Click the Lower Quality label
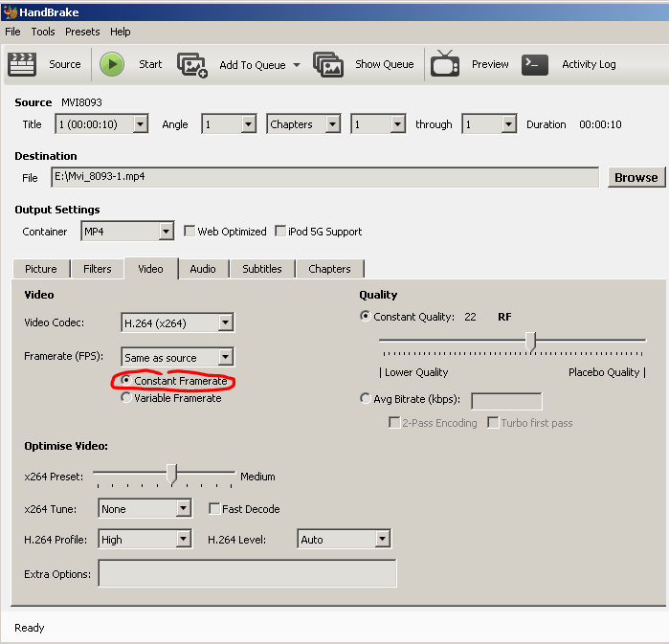Viewport: 669px width, 644px height. (x=416, y=372)
